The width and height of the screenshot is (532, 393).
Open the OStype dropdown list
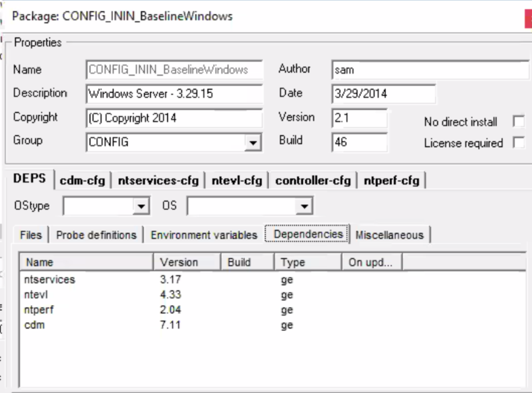pyautogui.click(x=141, y=206)
